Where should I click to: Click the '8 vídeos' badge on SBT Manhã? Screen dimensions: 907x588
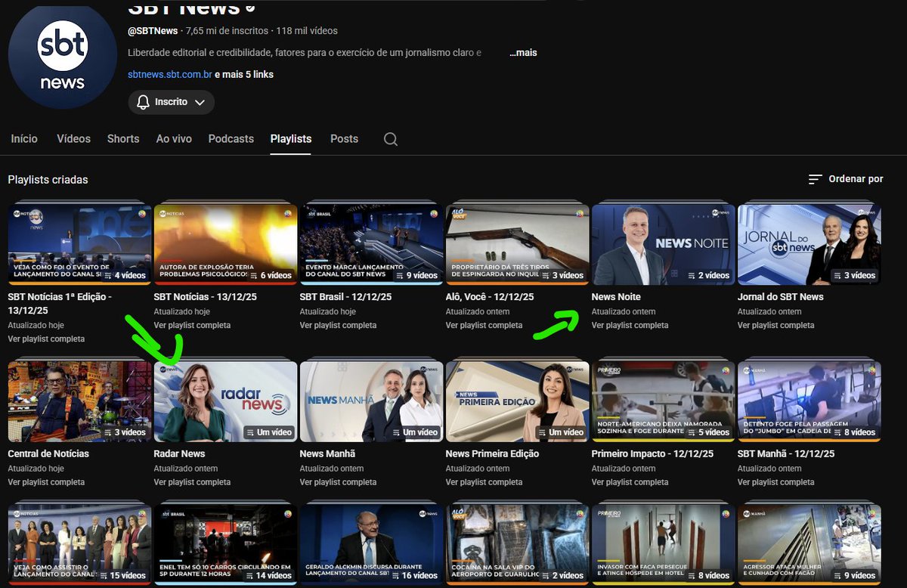(854, 432)
